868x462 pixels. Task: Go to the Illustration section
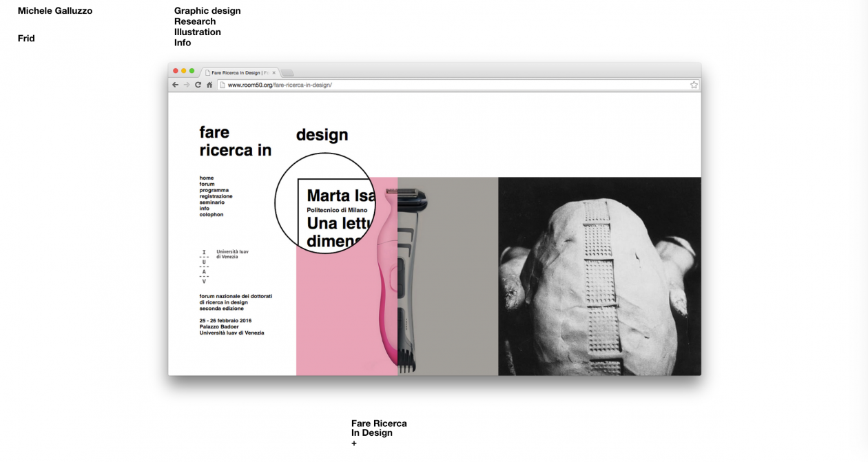(x=198, y=32)
